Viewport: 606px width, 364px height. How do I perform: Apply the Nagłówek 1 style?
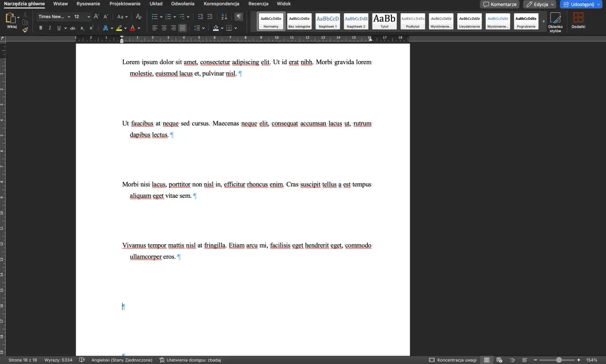(328, 21)
